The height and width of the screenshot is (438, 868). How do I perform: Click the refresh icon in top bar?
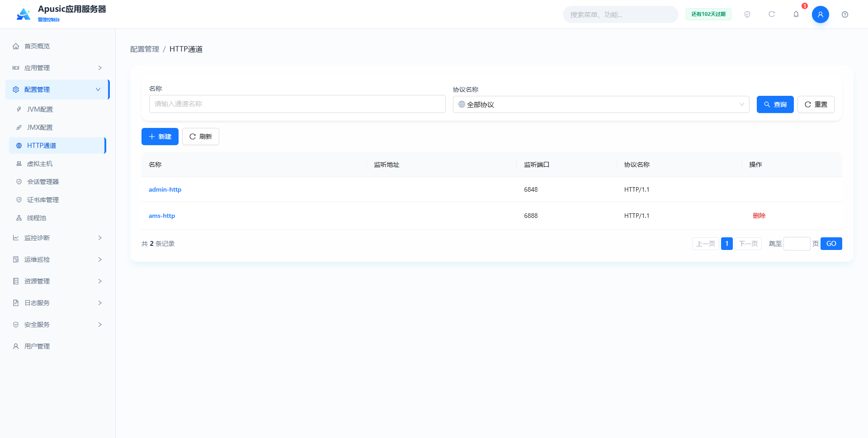pyautogui.click(x=772, y=14)
